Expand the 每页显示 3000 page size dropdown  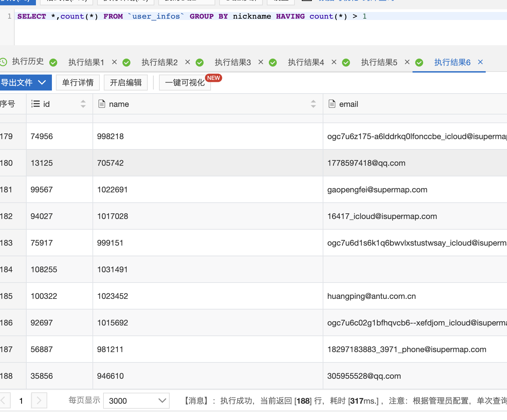136,401
